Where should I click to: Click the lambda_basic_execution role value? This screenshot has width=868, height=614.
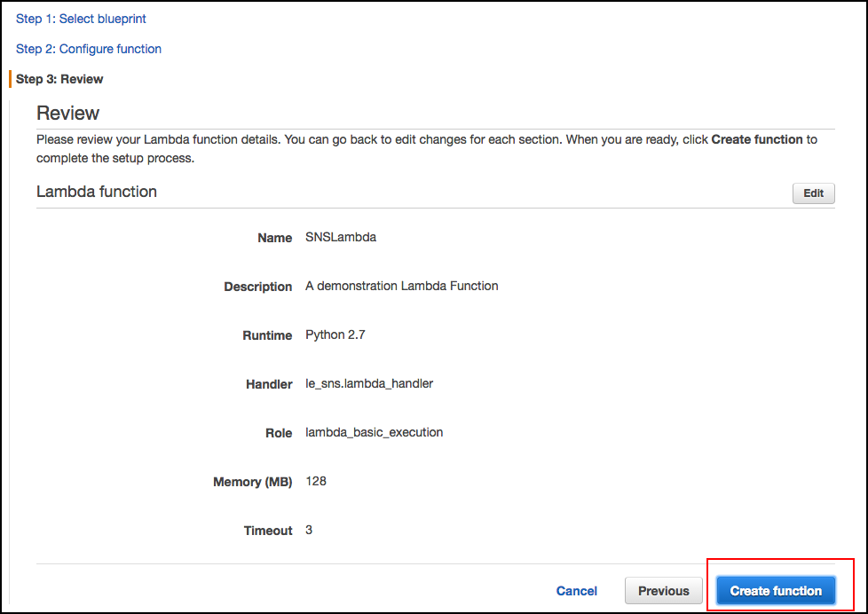pyautogui.click(x=374, y=432)
